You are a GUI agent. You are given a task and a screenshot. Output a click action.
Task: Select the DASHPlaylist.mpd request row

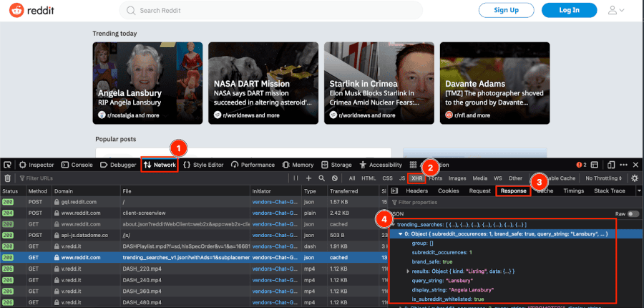point(194,246)
